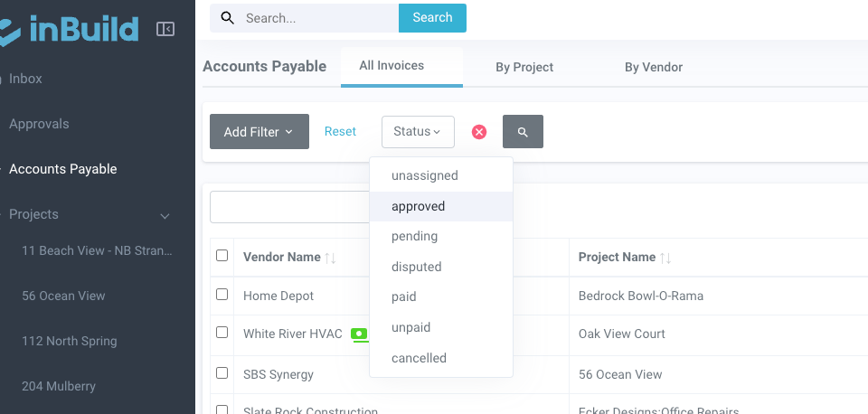
Task: Click the blue Search button
Action: [x=432, y=18]
